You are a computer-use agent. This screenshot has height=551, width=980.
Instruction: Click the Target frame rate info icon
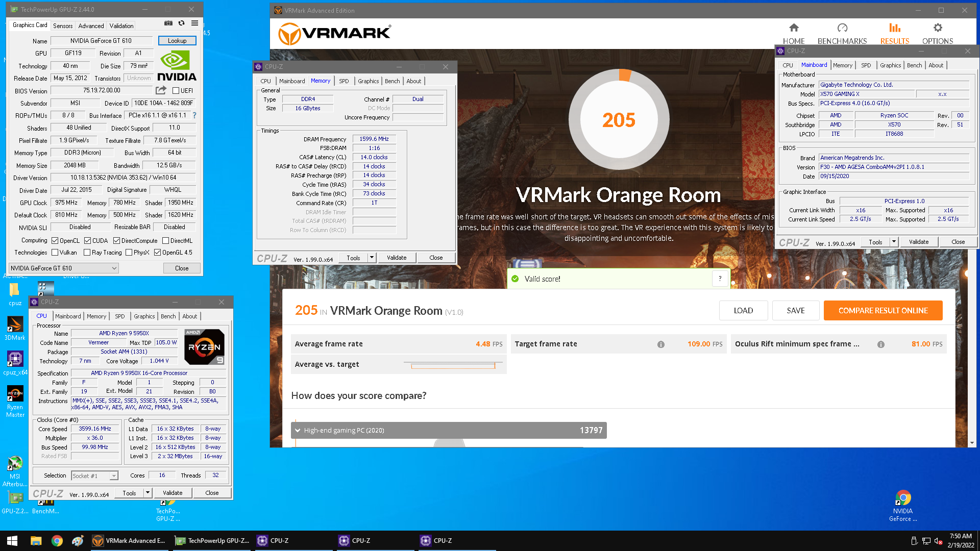tap(661, 344)
